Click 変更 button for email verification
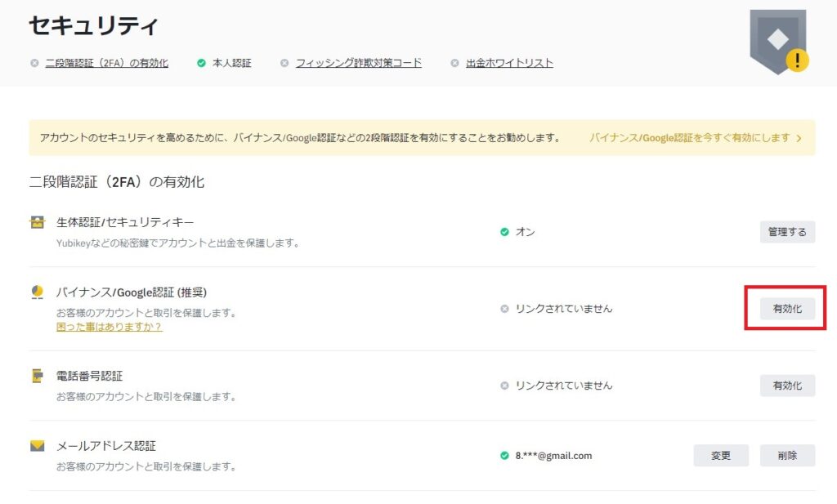The image size is (837, 504). point(721,456)
